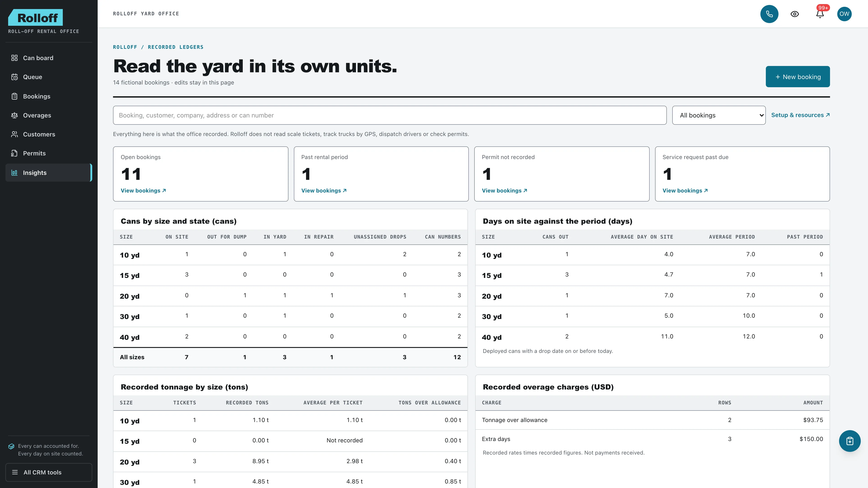Click the Insights bar chart icon
Viewport: 868px width, 488px height.
click(14, 173)
